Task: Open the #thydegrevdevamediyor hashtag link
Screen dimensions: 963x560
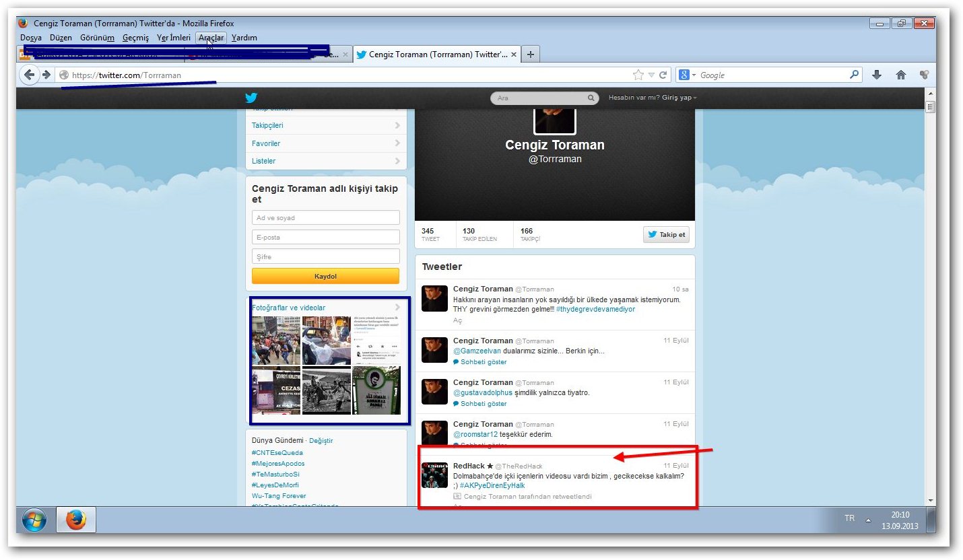Action: tap(595, 309)
